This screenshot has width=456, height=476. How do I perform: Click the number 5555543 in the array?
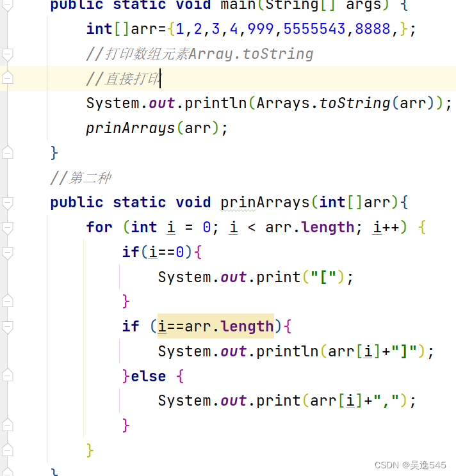coord(314,29)
